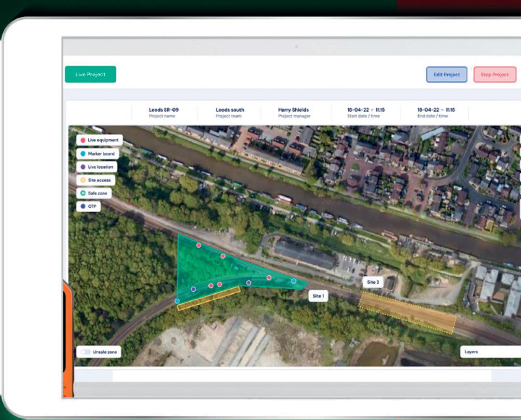Click the cyan marker board dot nearest Site 1
The image size is (521, 420).
tap(294, 281)
